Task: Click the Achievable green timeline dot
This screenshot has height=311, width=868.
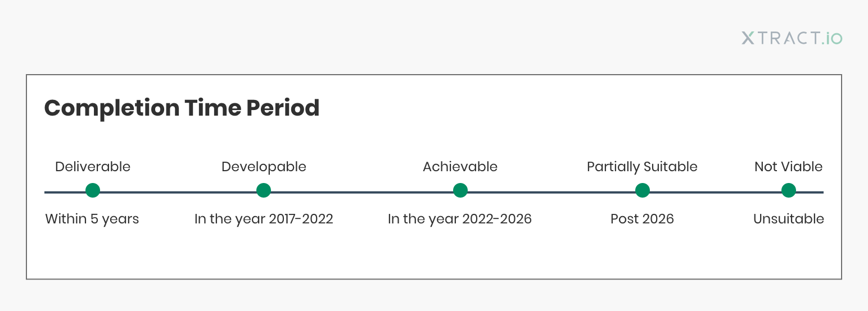Action: [x=460, y=191]
